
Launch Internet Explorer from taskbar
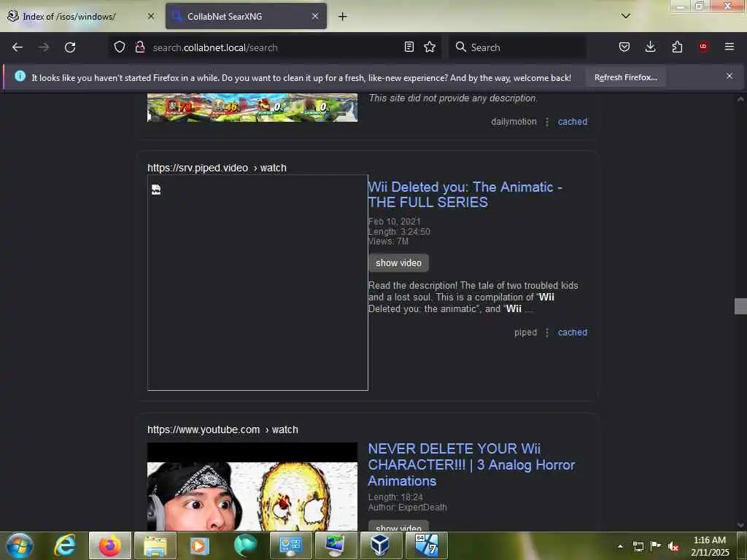pos(65,545)
